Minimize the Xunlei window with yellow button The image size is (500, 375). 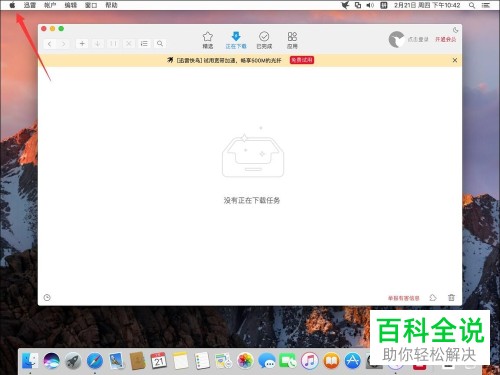tap(52, 29)
